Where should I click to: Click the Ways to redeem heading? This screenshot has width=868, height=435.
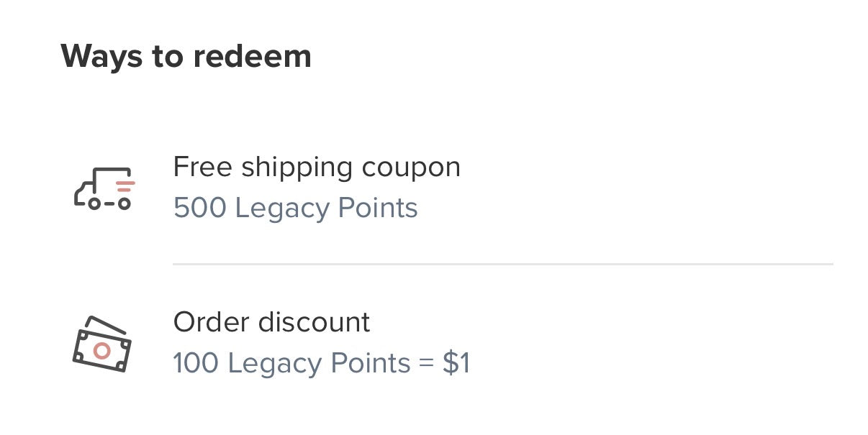point(186,56)
